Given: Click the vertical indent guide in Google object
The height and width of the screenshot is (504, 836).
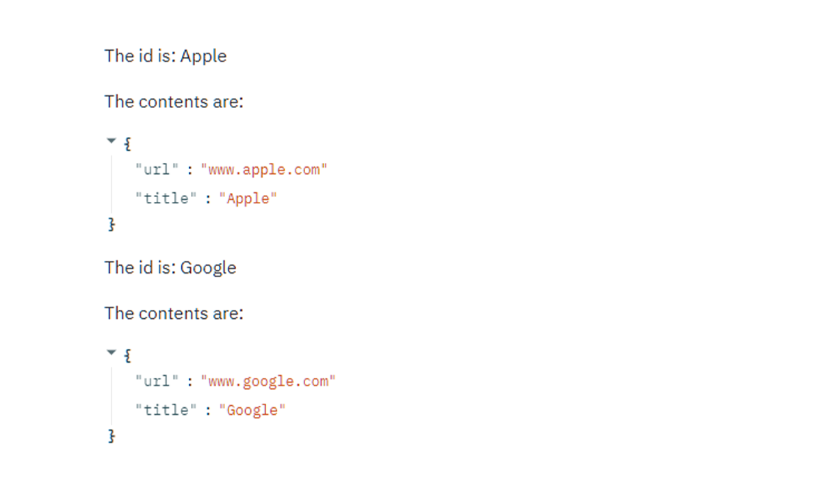Looking at the screenshot, I should (111, 395).
